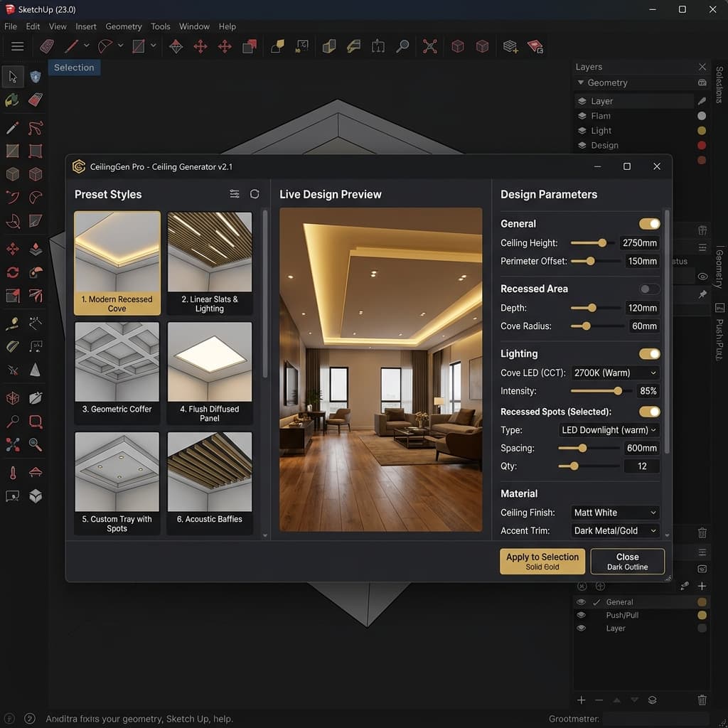Click the pencil edit icon beside Layer
Image resolution: width=728 pixels, height=728 pixels.
[x=702, y=101]
